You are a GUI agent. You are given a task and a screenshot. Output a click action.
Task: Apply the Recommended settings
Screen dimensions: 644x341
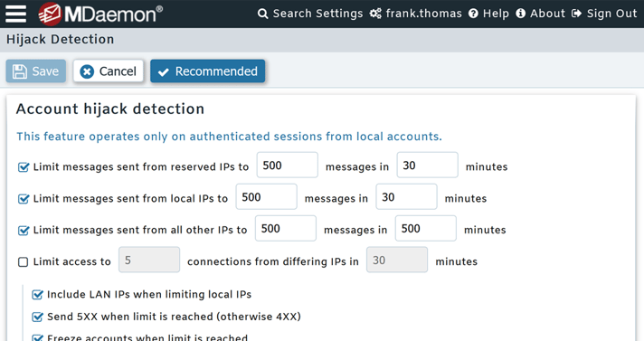[x=207, y=71]
